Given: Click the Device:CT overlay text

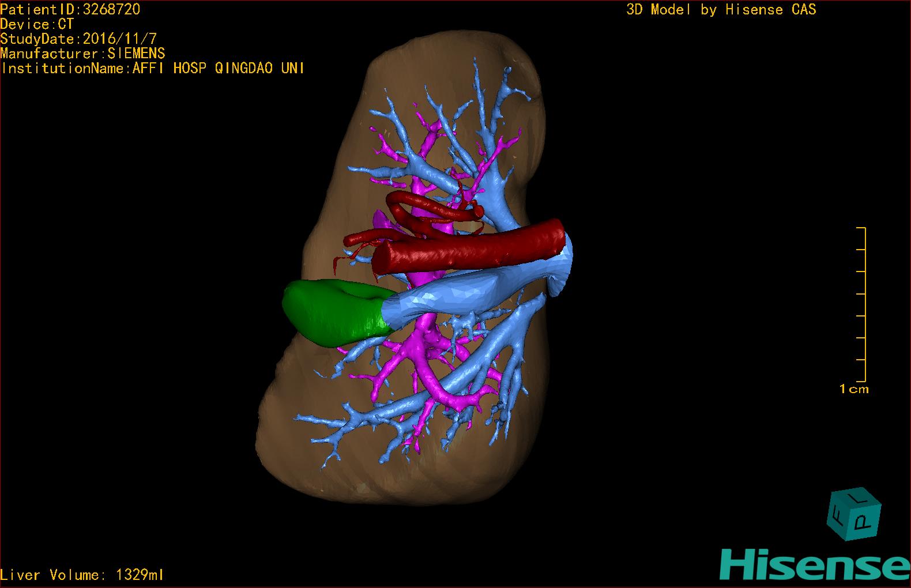Looking at the screenshot, I should point(37,24).
